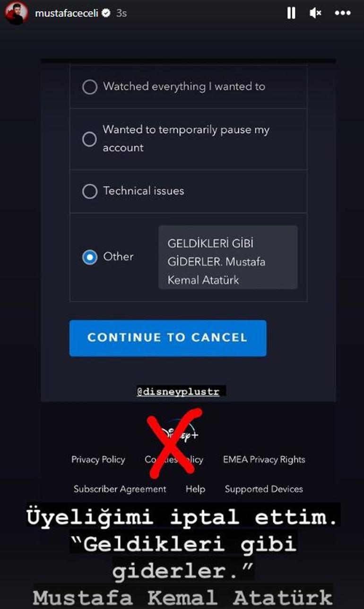
Task: Open the Supported Devices link
Action: tap(264, 489)
